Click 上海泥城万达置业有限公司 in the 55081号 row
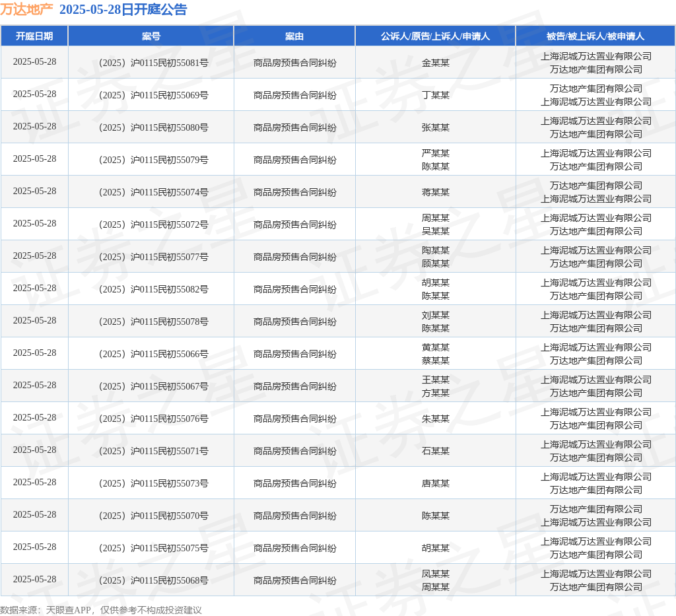 tap(596, 57)
